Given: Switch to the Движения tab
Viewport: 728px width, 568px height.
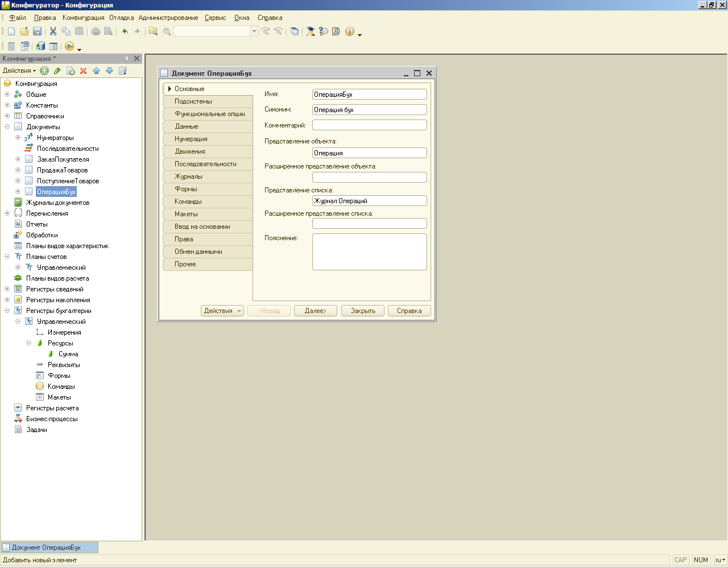Looking at the screenshot, I should [190, 151].
